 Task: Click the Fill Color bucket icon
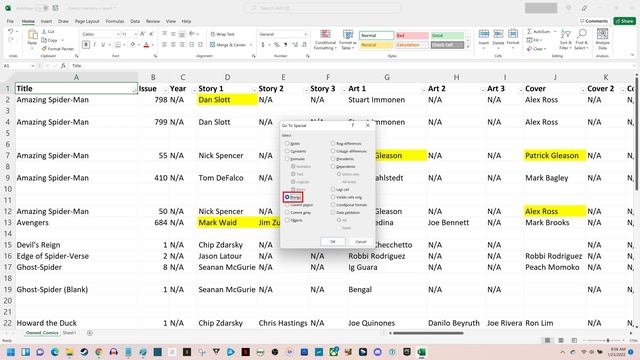[x=133, y=45]
